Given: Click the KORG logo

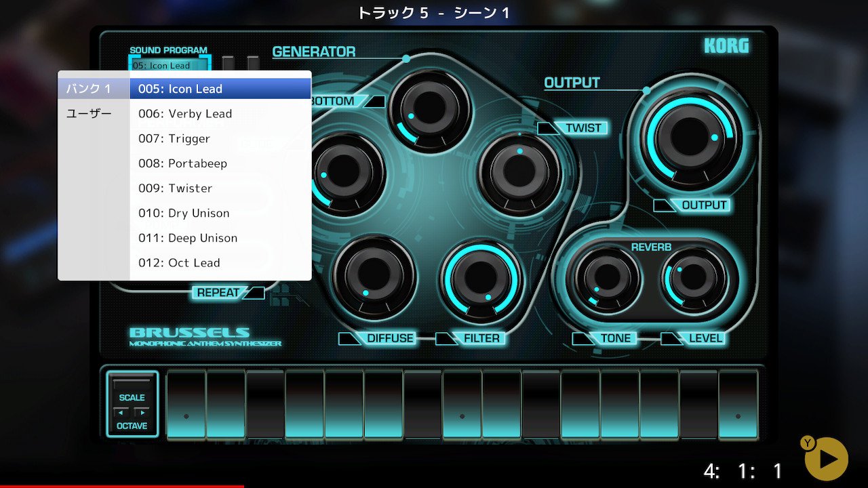Looking at the screenshot, I should 726,46.
